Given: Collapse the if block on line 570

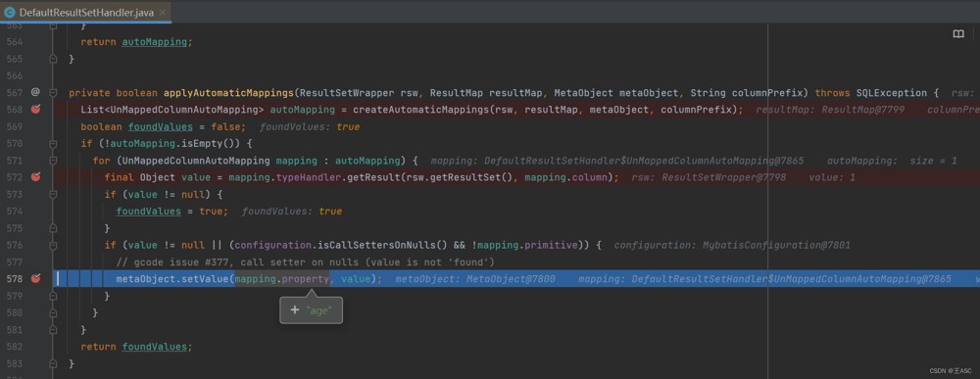Looking at the screenshot, I should (53, 144).
